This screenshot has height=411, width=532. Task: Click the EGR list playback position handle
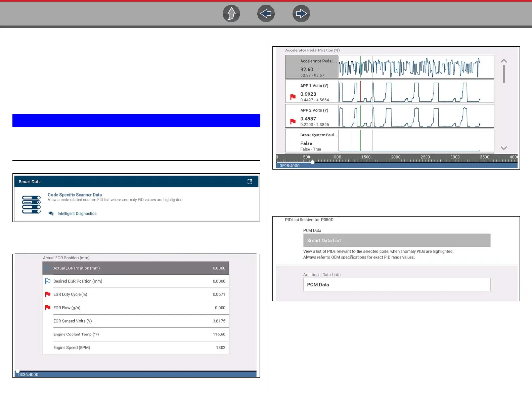17,371
